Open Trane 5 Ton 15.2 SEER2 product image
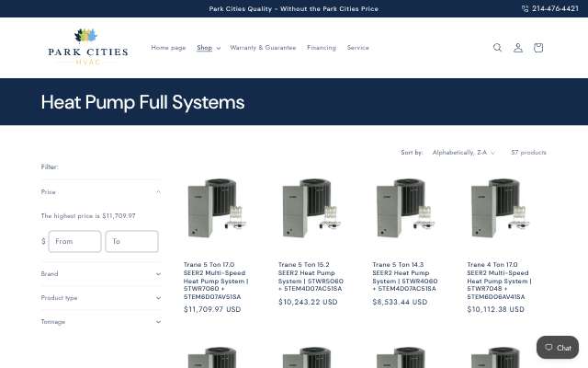This screenshot has height=368, width=588. 311,208
